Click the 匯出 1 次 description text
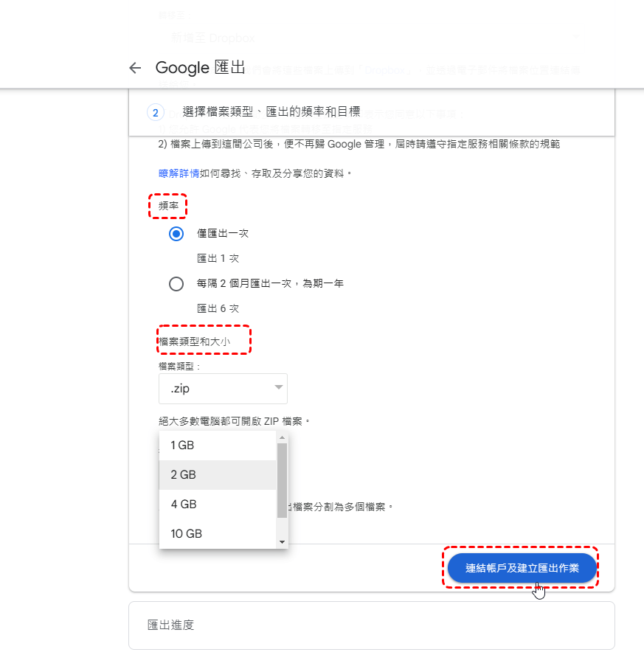Image resolution: width=644 pixels, height=655 pixels. click(x=218, y=259)
